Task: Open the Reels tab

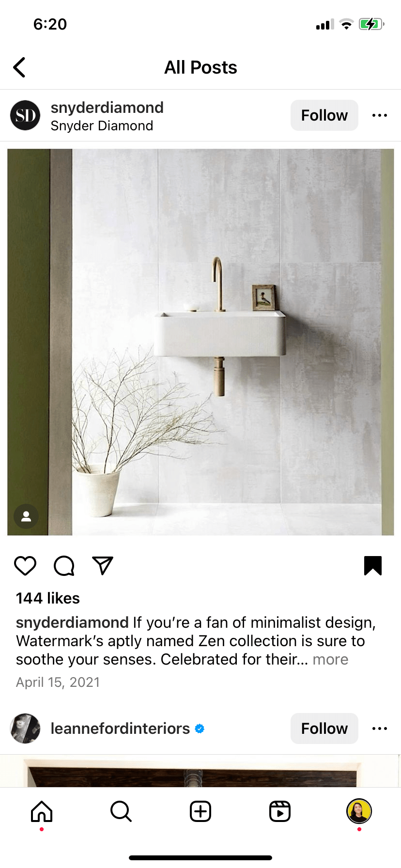Action: 280,811
